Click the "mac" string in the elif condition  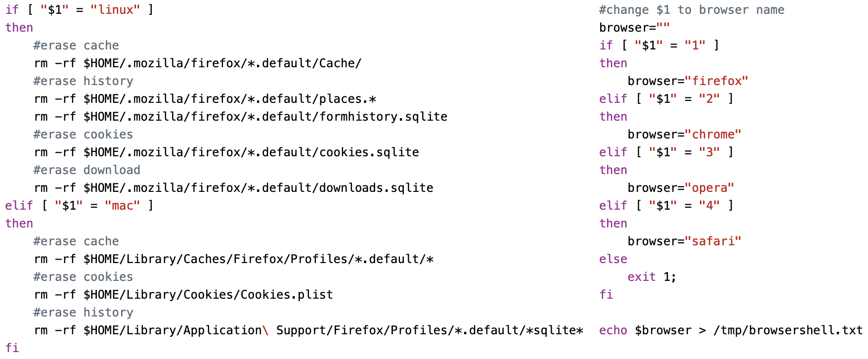point(122,206)
